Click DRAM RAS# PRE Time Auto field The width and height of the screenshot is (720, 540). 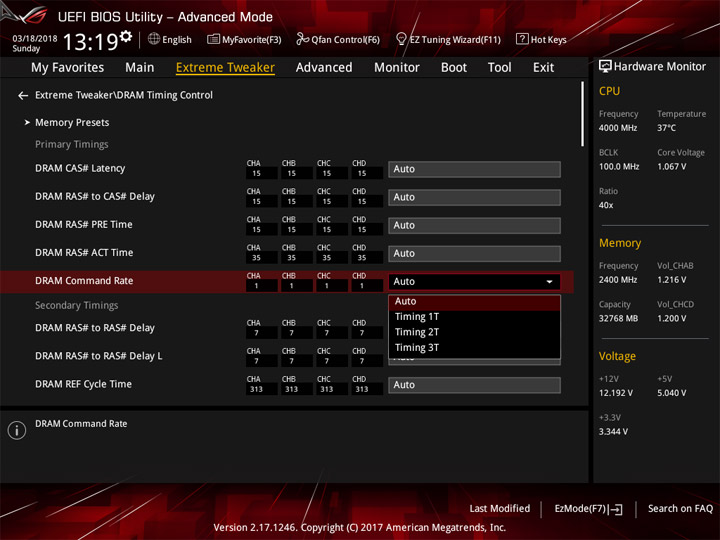tap(474, 225)
